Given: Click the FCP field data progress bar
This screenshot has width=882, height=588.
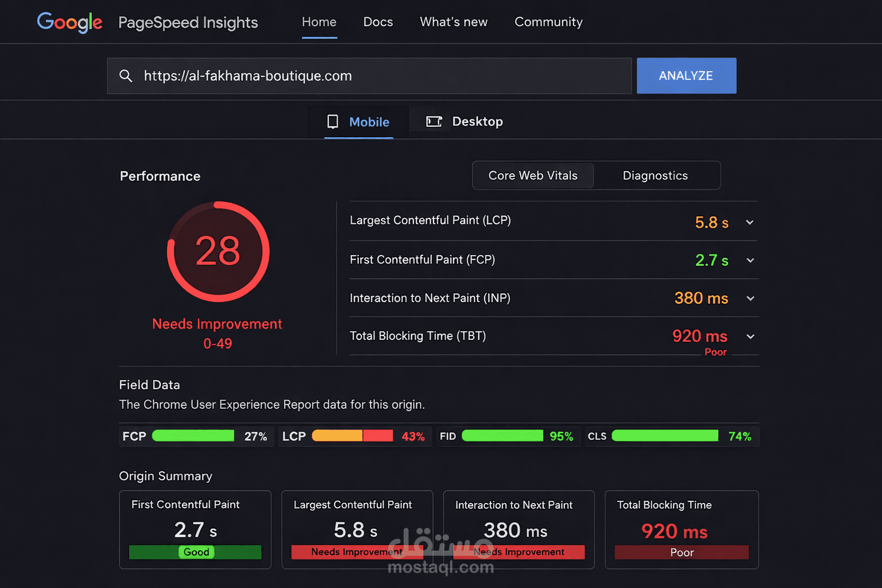Looking at the screenshot, I should click(193, 436).
